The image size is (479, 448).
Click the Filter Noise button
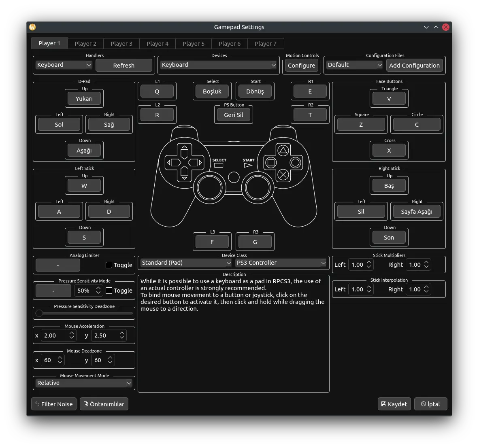coord(54,404)
